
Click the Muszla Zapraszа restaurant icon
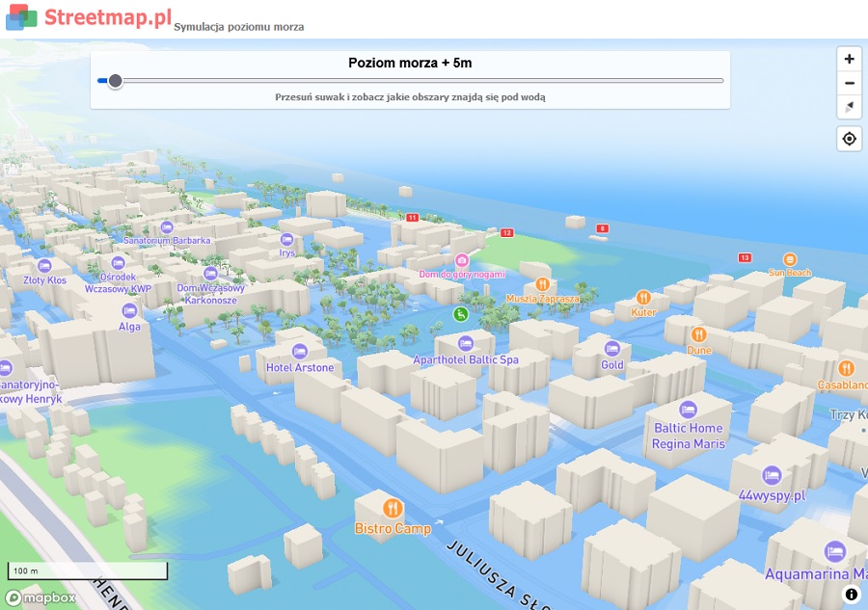(543, 284)
